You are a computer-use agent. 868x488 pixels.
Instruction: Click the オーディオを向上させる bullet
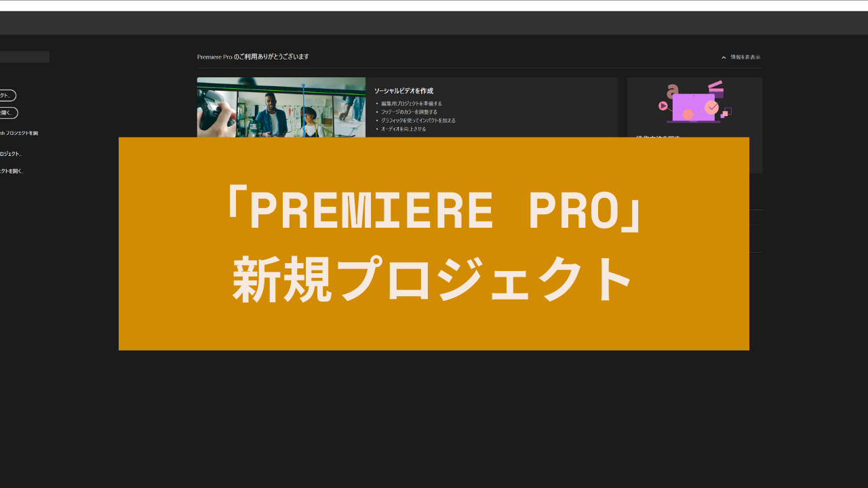tap(403, 129)
